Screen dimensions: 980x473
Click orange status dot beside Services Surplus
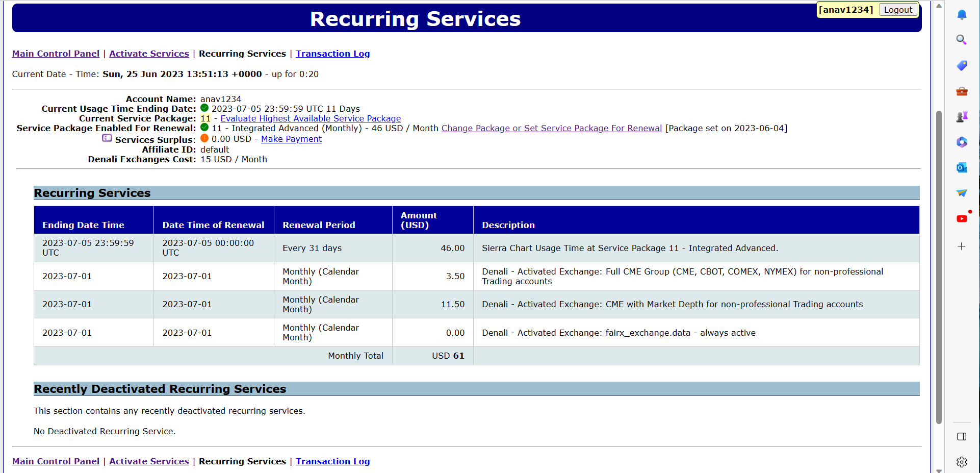[x=204, y=138]
